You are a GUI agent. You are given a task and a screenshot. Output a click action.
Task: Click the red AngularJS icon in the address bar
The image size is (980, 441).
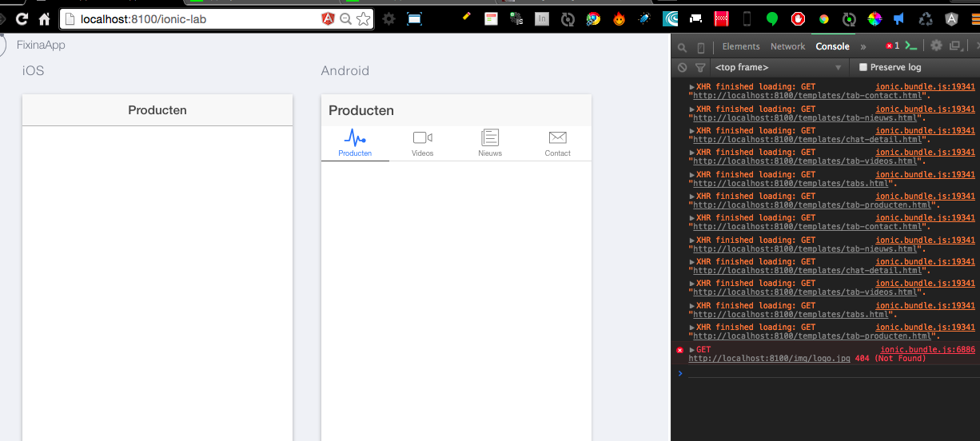pyautogui.click(x=329, y=18)
